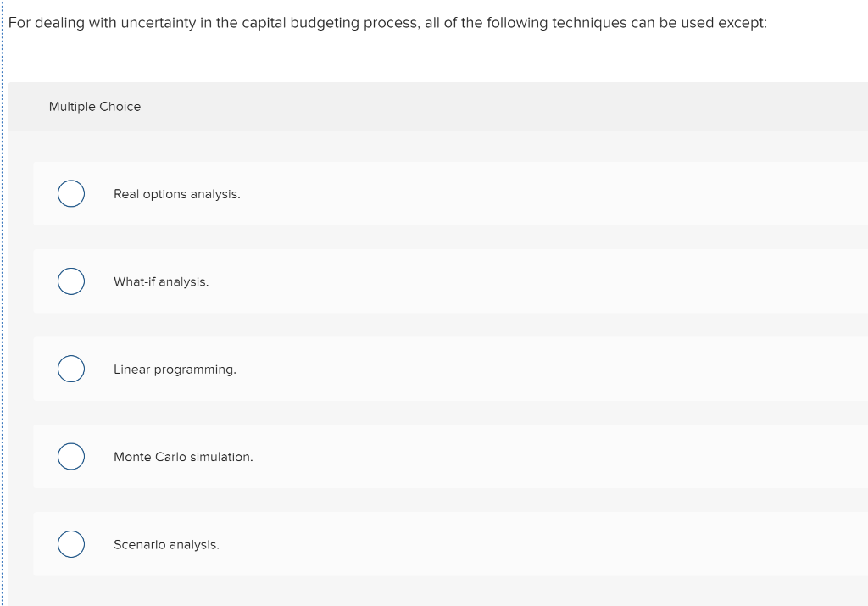
Task: Click the 'What-if analysis' answer text
Action: (161, 281)
